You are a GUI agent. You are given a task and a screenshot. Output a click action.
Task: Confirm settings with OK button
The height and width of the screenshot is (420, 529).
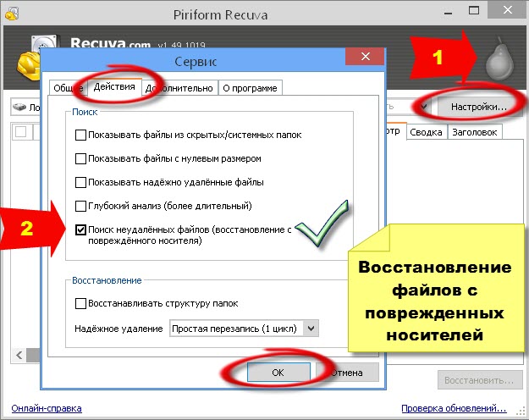[278, 373]
